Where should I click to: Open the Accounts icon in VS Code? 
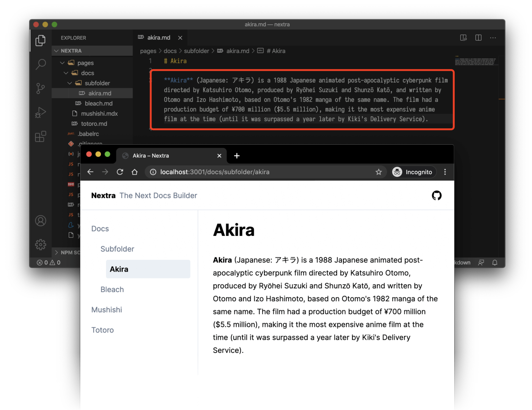(40, 221)
